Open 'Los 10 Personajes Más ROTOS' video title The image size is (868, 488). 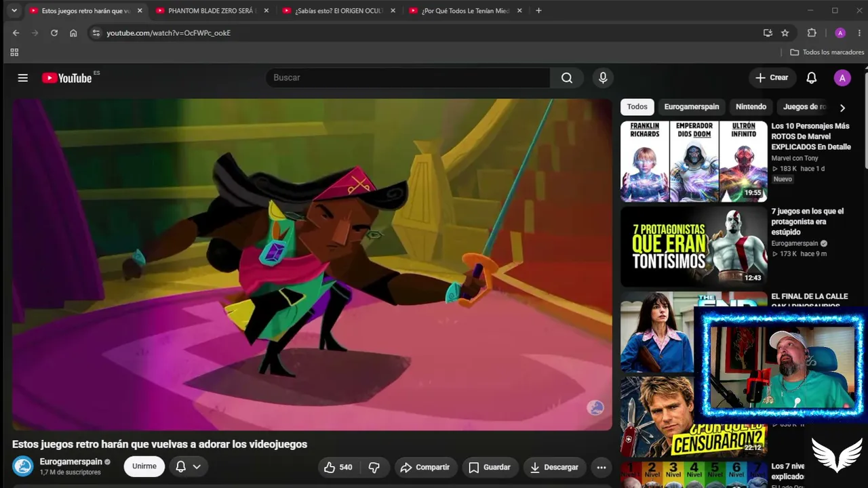[x=810, y=136]
